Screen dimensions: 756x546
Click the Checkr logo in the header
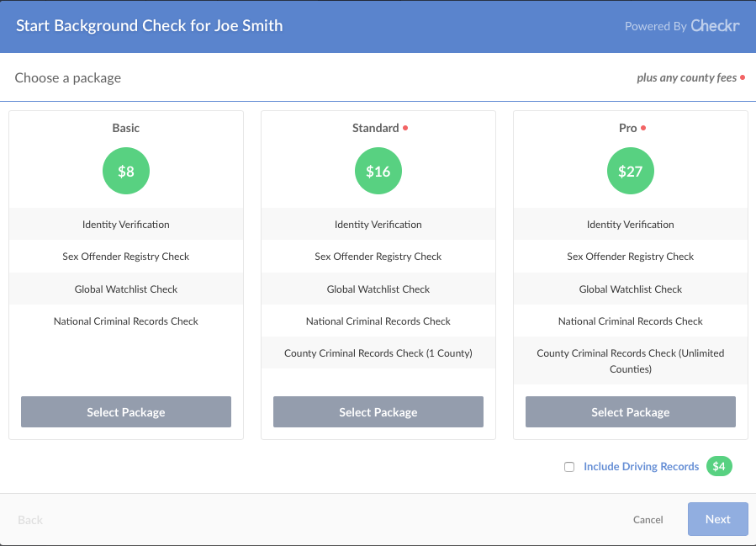[714, 25]
